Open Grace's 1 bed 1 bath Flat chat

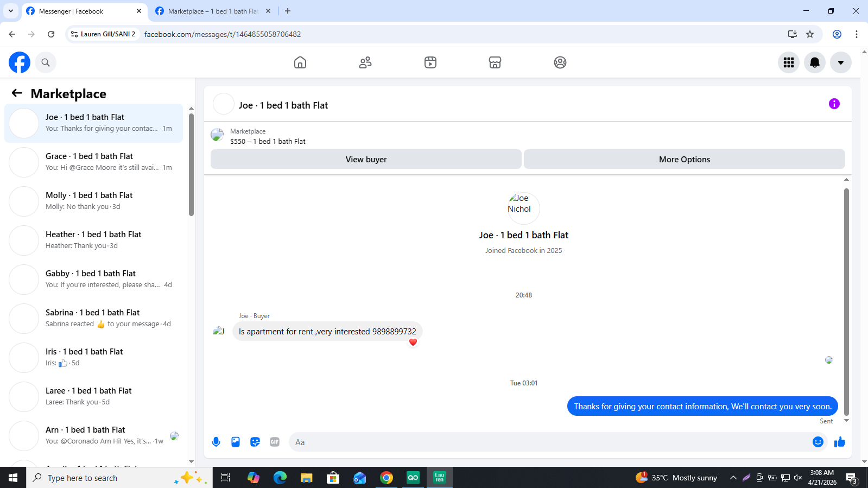[x=93, y=162]
